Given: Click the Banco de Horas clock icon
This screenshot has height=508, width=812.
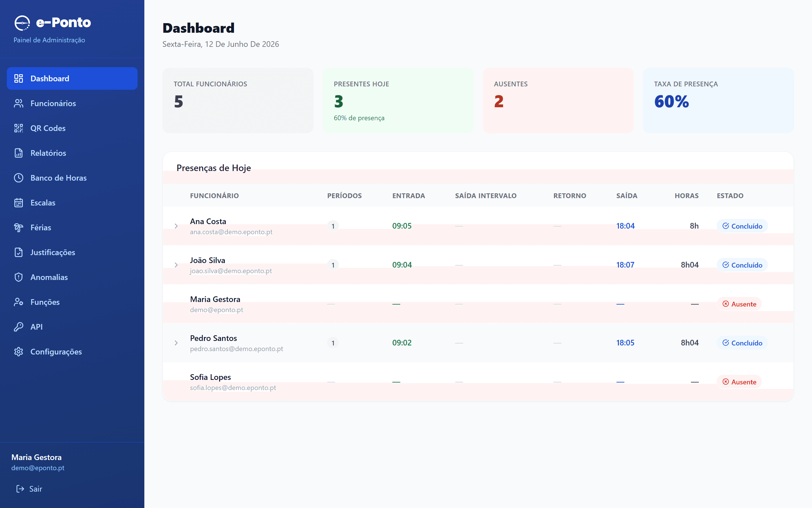Looking at the screenshot, I should tap(18, 178).
